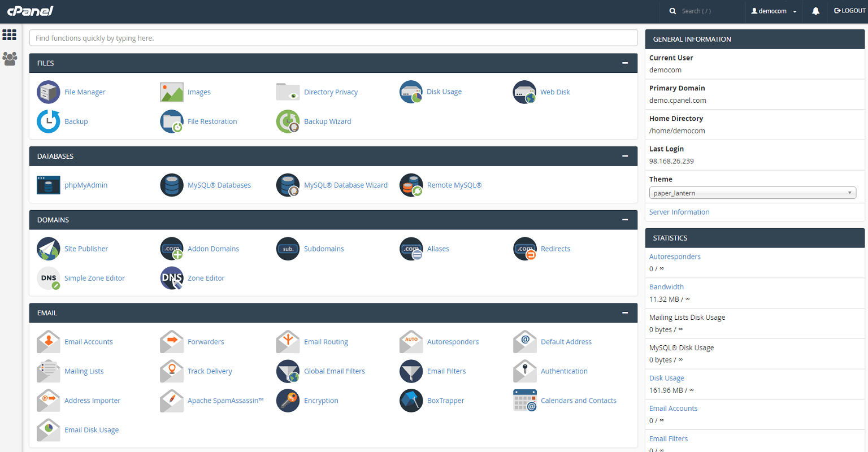
Task: Click the Web Disk icon
Action: click(x=525, y=92)
